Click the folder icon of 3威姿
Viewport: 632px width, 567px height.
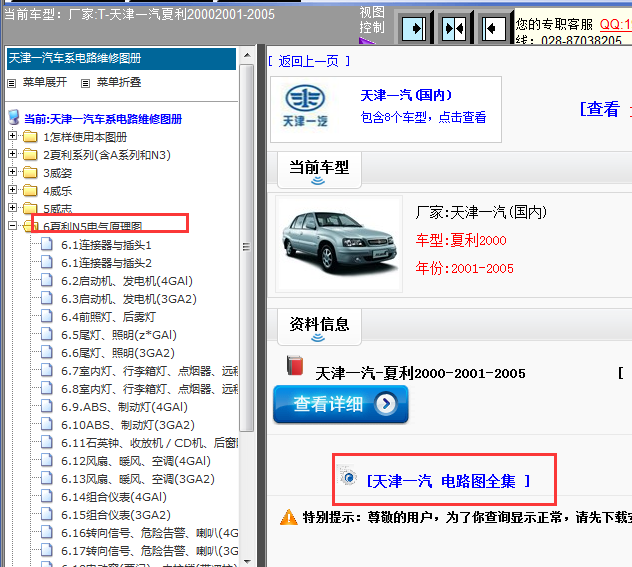click(x=30, y=172)
